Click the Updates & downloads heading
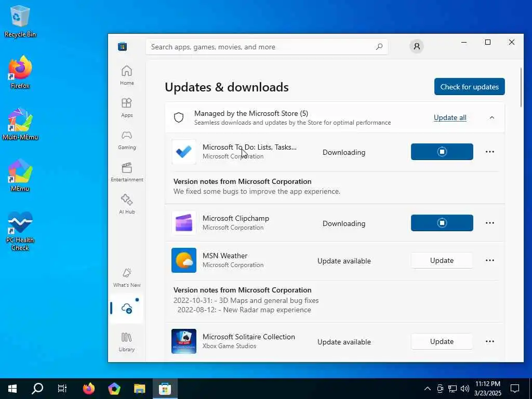The width and height of the screenshot is (532, 399). click(x=227, y=87)
